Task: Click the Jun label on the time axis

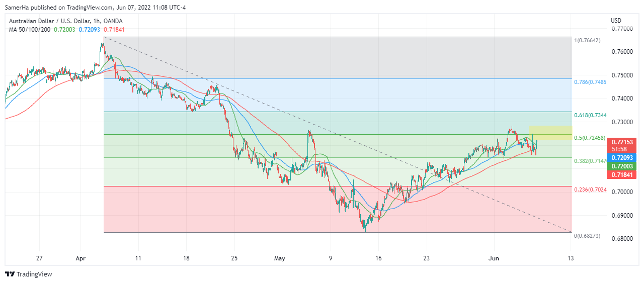Action: 495,258
